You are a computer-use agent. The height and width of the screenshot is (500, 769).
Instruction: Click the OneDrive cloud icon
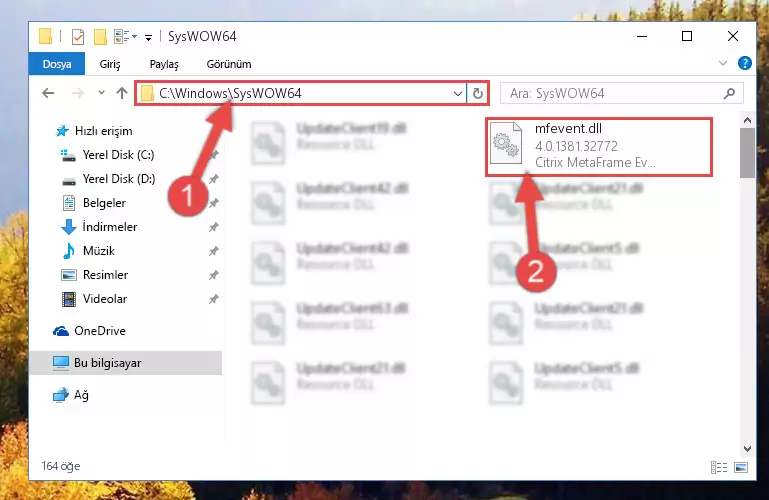(61, 331)
